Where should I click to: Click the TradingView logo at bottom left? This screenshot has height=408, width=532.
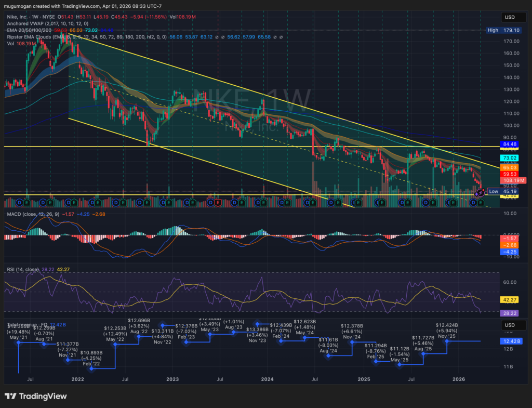point(36,396)
